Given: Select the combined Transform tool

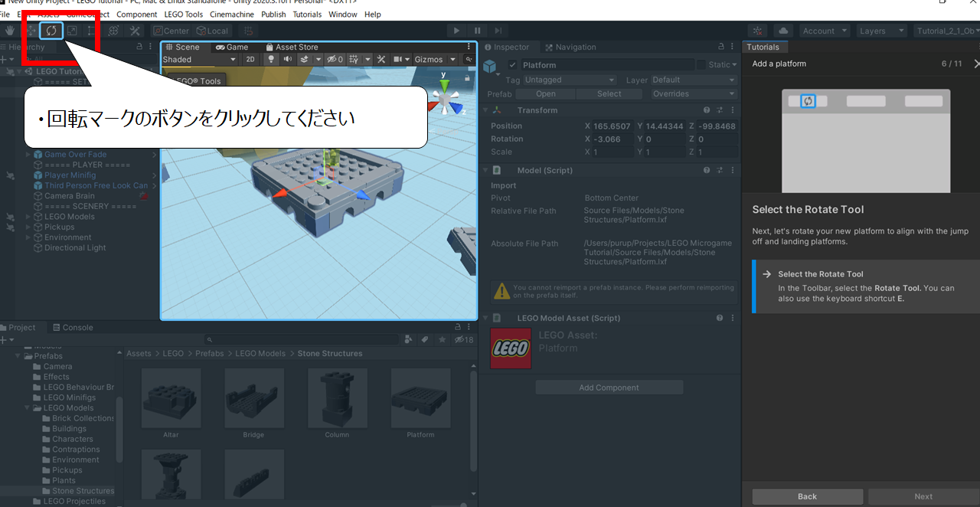Looking at the screenshot, I should [113, 31].
